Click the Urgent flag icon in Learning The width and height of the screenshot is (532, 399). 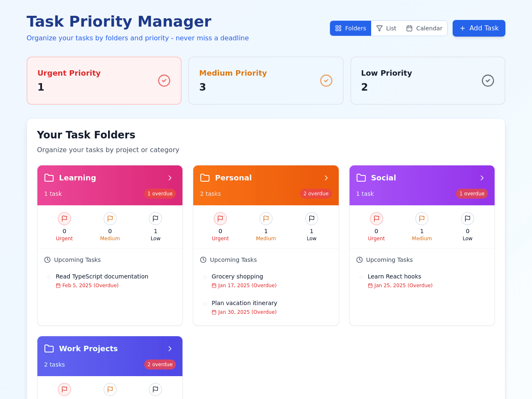[64, 219]
